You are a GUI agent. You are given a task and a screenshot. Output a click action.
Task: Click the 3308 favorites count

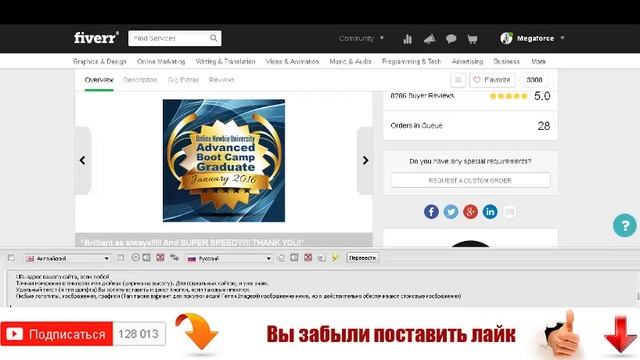534,80
